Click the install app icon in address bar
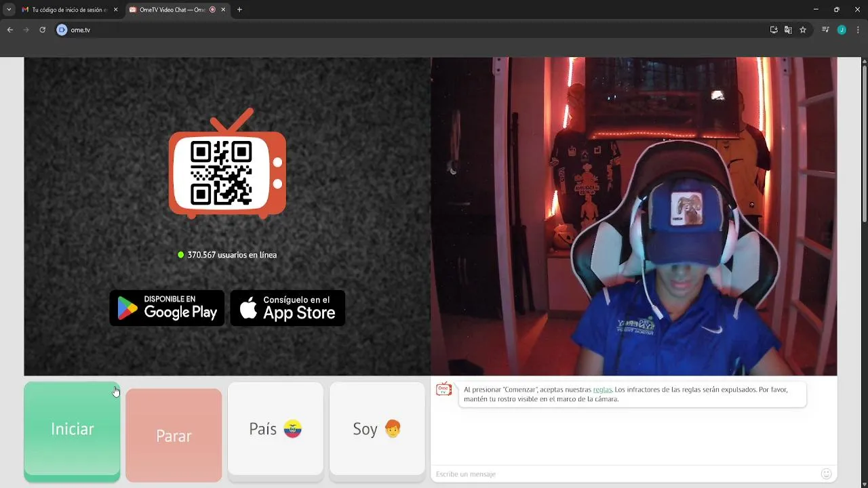The width and height of the screenshot is (868, 488). (774, 30)
